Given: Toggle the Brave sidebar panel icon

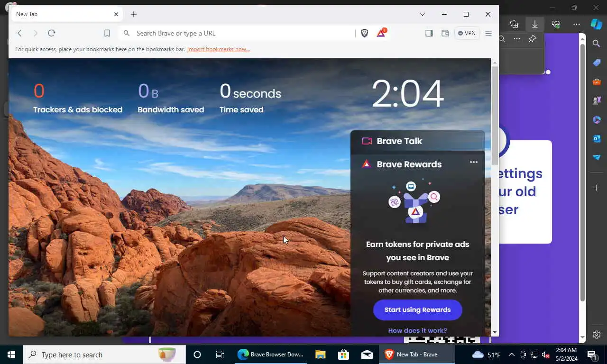Looking at the screenshot, I should [429, 33].
